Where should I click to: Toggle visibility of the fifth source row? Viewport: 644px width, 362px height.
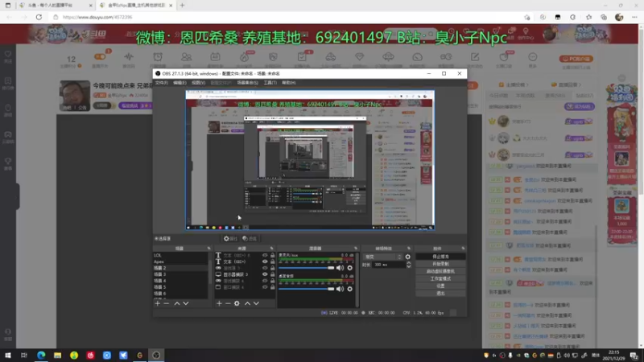click(265, 281)
